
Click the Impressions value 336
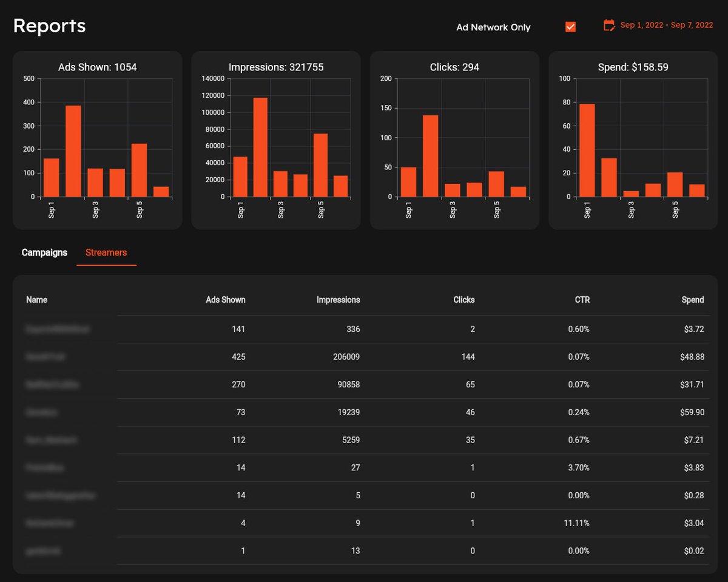click(353, 329)
